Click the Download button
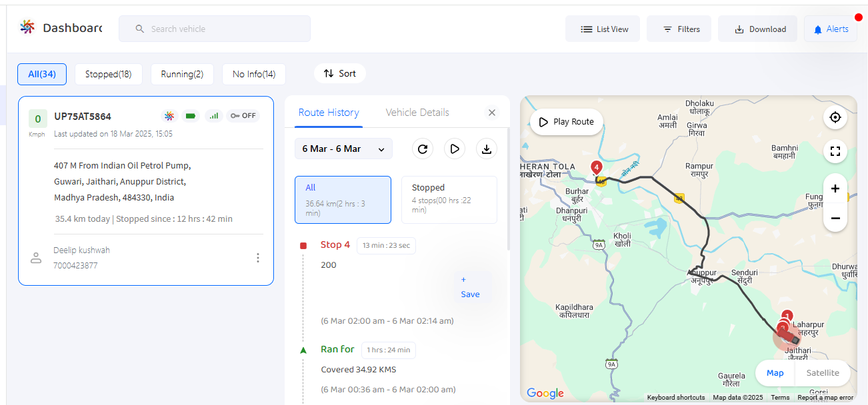Viewport: 868px width, 405px height. point(757,29)
